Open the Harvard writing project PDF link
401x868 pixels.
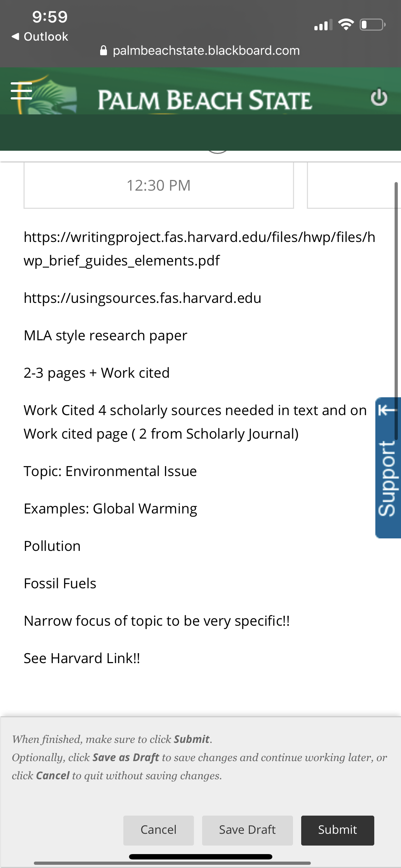[x=200, y=249]
